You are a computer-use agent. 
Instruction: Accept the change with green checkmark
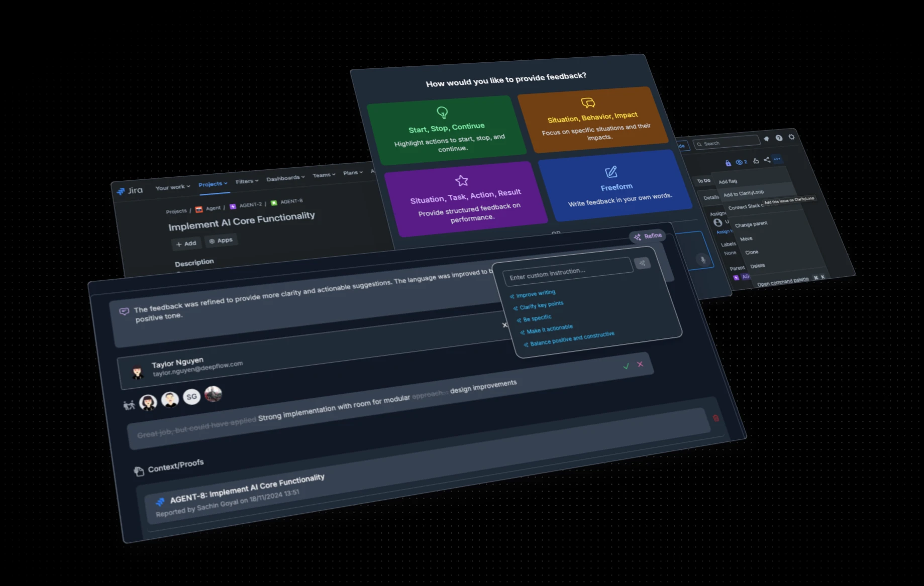[x=626, y=366]
